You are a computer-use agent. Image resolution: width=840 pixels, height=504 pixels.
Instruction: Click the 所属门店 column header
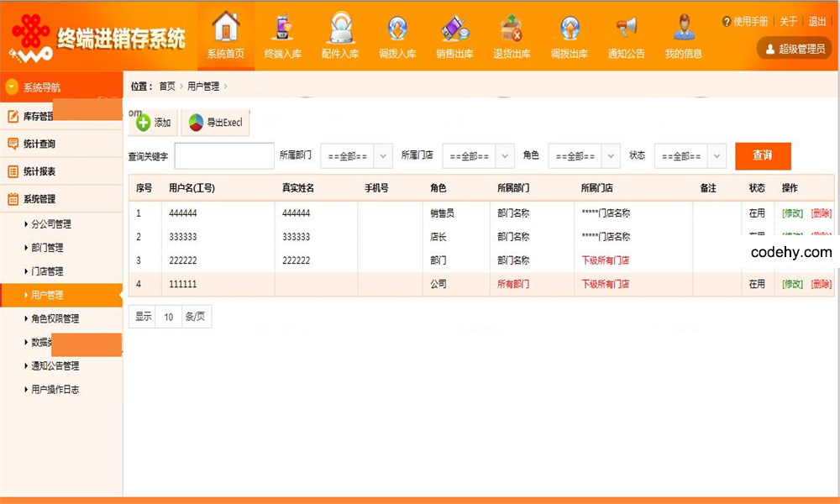[x=597, y=188]
